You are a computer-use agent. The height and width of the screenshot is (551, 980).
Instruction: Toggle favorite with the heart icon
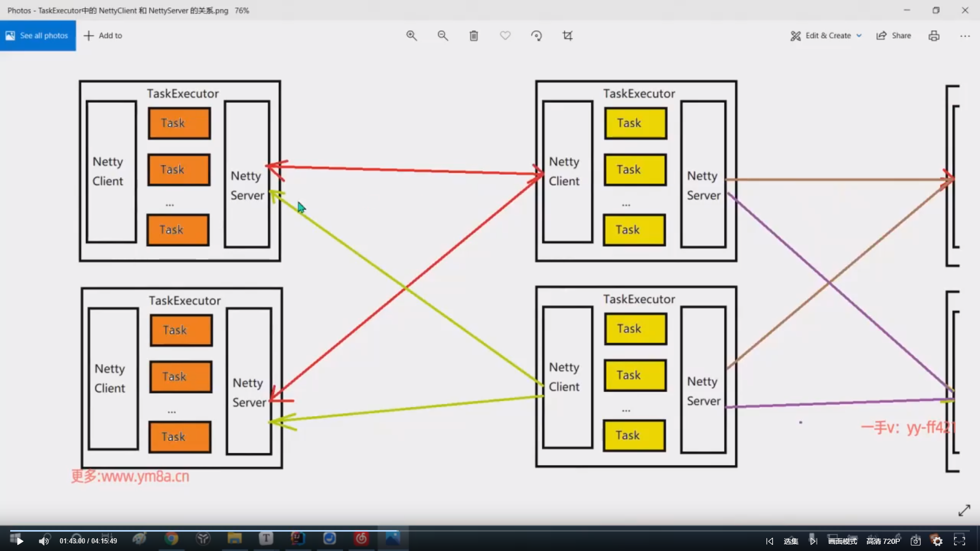click(x=505, y=36)
